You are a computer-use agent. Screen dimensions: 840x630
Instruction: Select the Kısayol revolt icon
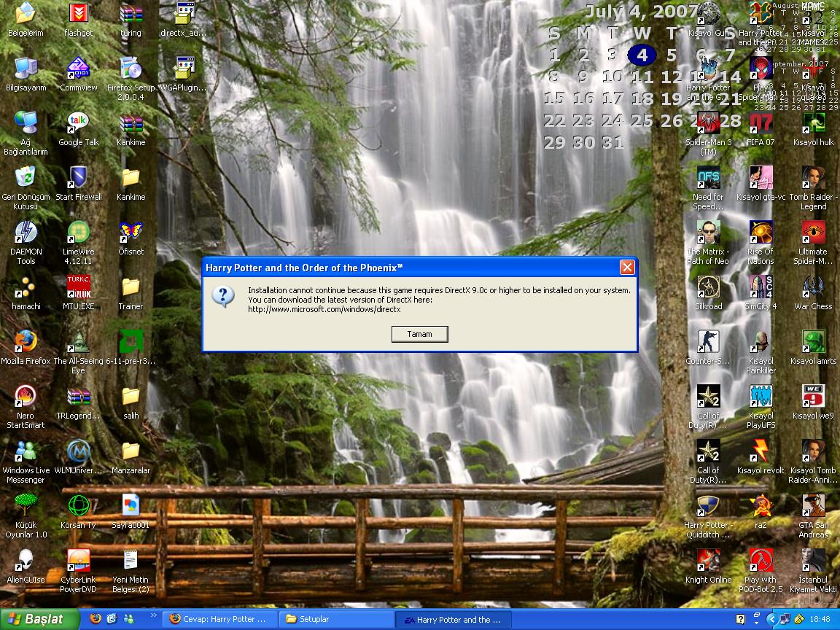pos(761,457)
